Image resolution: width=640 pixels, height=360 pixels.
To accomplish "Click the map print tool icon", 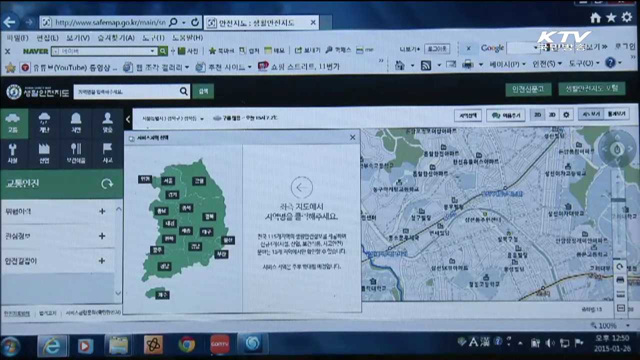I will (620, 280).
